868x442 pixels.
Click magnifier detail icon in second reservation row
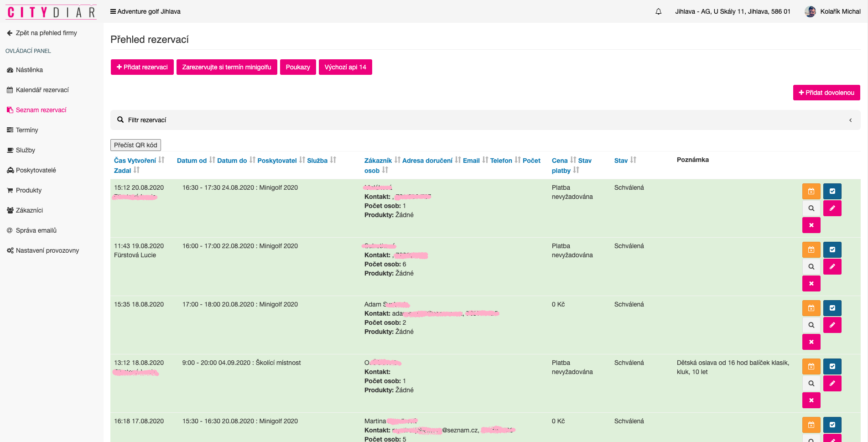(811, 267)
